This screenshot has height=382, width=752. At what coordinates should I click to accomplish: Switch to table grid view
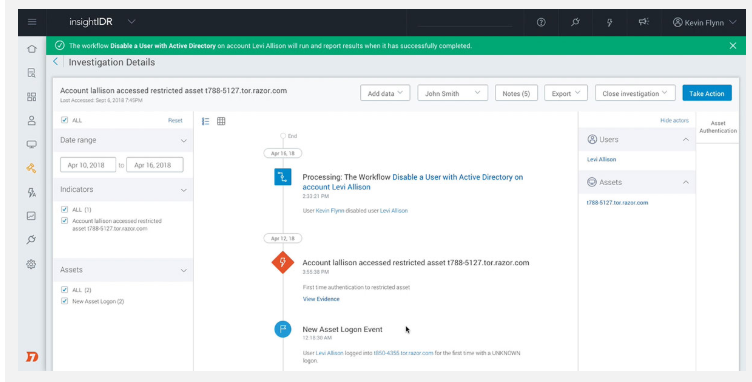coord(221,121)
